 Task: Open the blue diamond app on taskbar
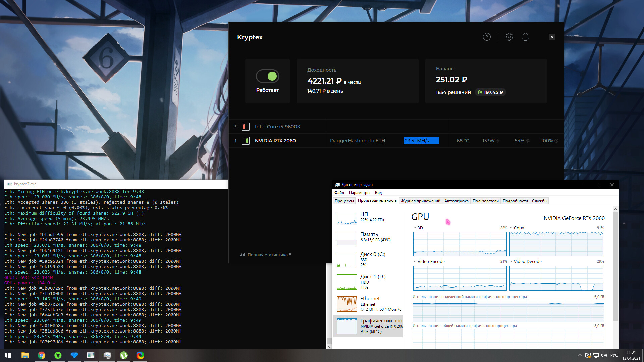tap(74, 355)
